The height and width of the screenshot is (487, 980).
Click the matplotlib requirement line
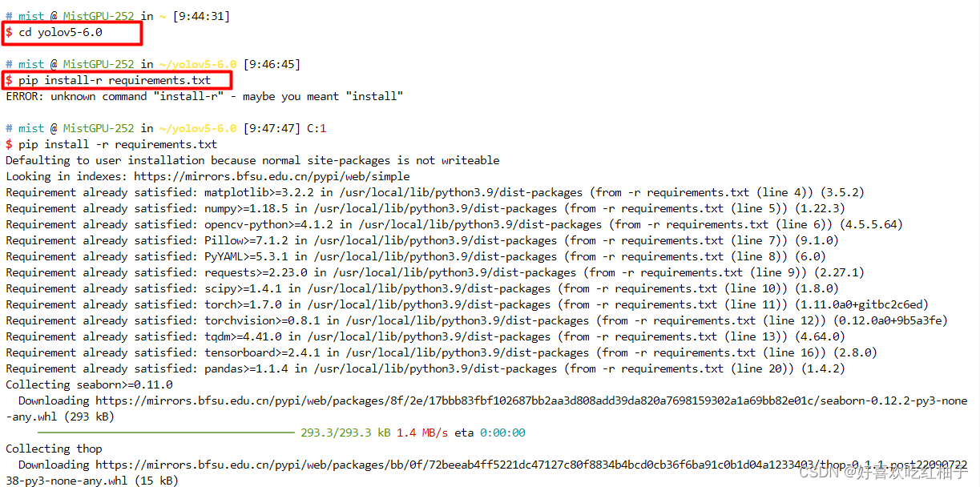pos(435,193)
